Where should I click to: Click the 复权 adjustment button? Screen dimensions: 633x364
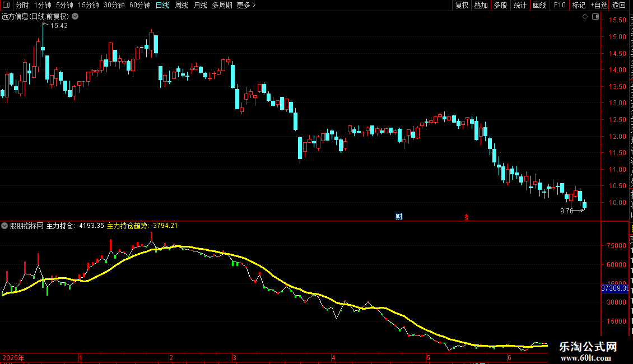tap(462, 5)
